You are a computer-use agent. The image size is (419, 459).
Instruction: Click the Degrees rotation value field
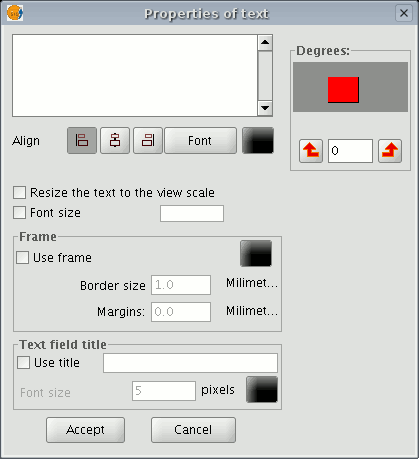(x=350, y=151)
